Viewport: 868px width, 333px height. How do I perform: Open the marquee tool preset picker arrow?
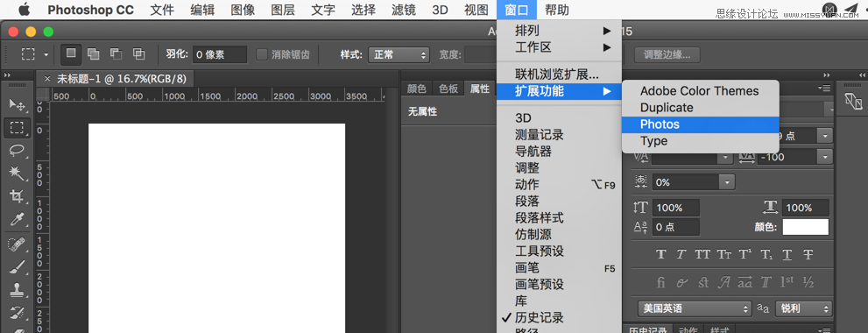coord(46,54)
